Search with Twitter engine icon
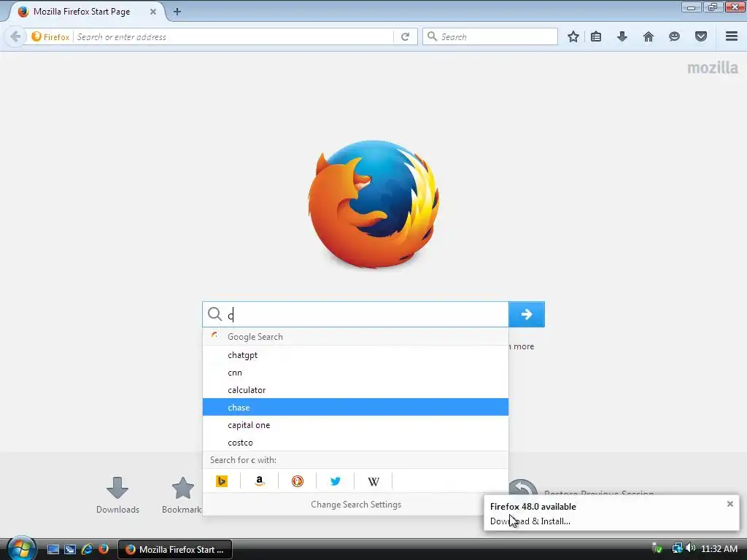The width and height of the screenshot is (747, 560). 336,481
